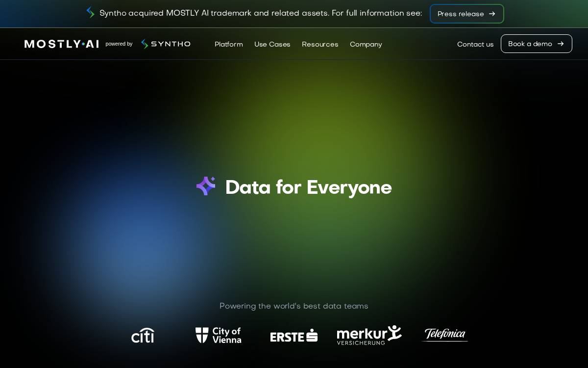Open the Resources menu
This screenshot has width=588, height=368.
click(320, 44)
